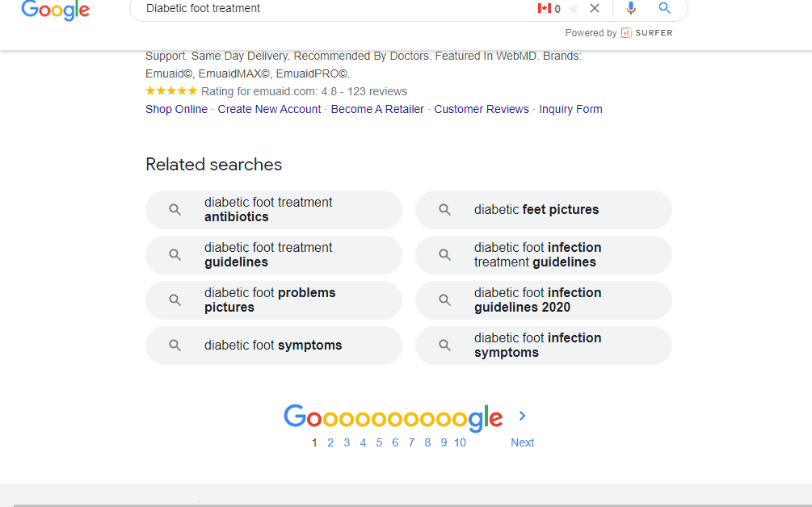Select diabetic foot treatment antibiotics suggestion

coord(273,210)
